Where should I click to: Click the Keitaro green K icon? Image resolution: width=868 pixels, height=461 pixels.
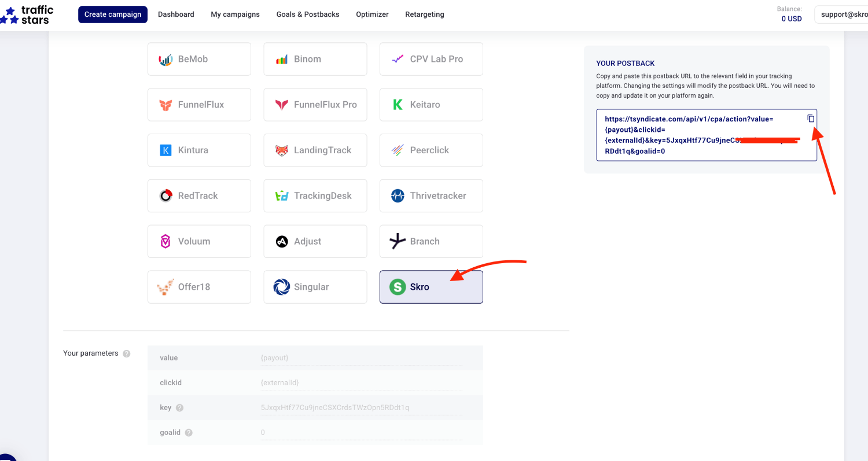pos(398,105)
